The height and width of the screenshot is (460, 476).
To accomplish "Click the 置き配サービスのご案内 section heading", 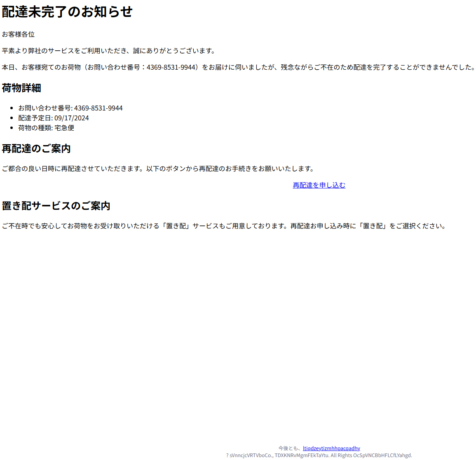I will [56, 206].
